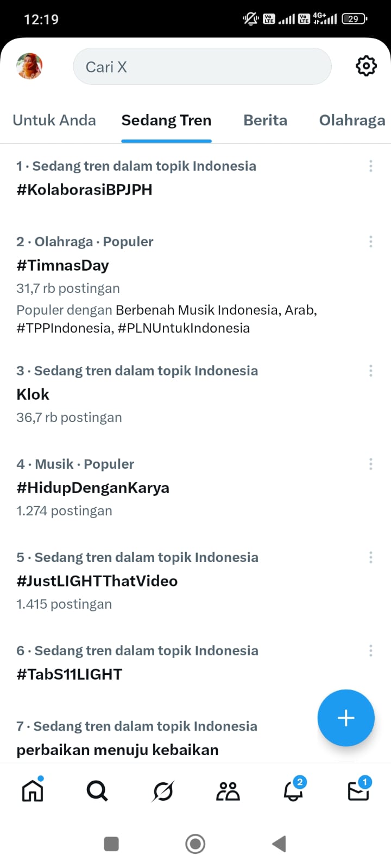Viewport: 391px width, 868px height.
Task: Tap the blue compose post plus button
Action: pyautogui.click(x=346, y=718)
